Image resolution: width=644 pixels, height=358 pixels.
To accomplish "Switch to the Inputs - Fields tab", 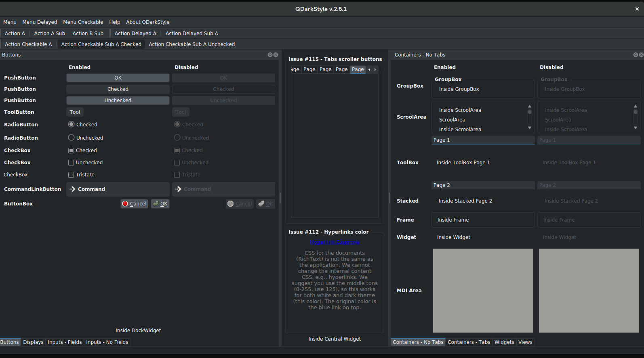I will pyautogui.click(x=65, y=342).
